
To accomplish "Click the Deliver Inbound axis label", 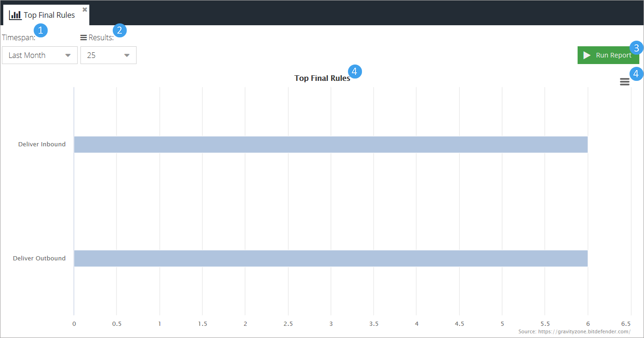I will tap(42, 144).
